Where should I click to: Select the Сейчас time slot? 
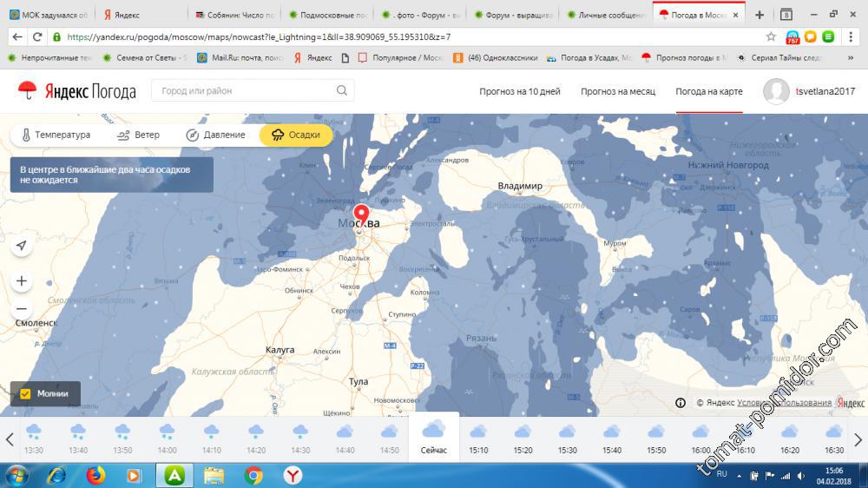(433, 438)
